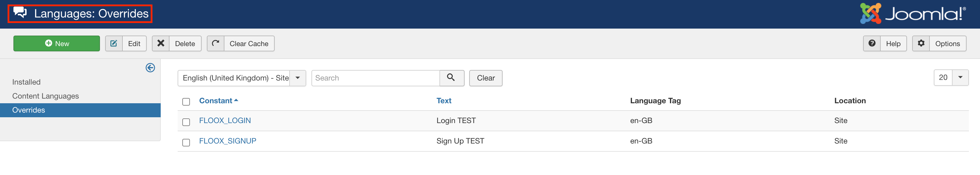Image resolution: width=980 pixels, height=175 pixels.
Task: Click the Help question mark icon
Action: tap(872, 43)
